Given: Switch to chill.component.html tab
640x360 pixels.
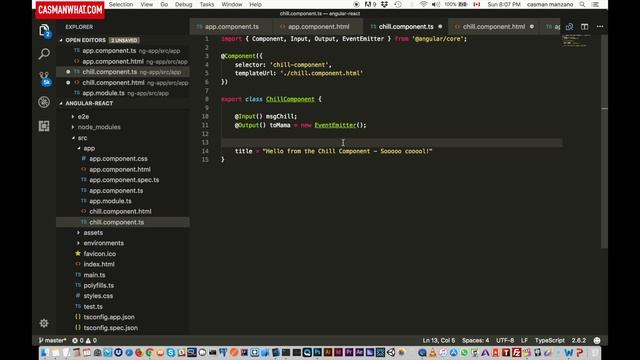Looking at the screenshot, I should pyautogui.click(x=494, y=27).
